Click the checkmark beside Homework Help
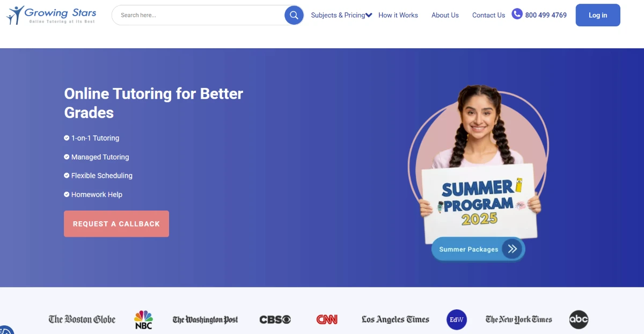 [x=67, y=194]
